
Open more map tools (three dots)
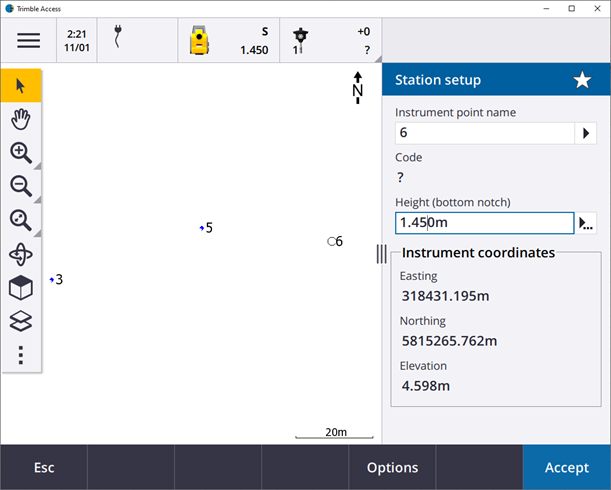coord(21,355)
